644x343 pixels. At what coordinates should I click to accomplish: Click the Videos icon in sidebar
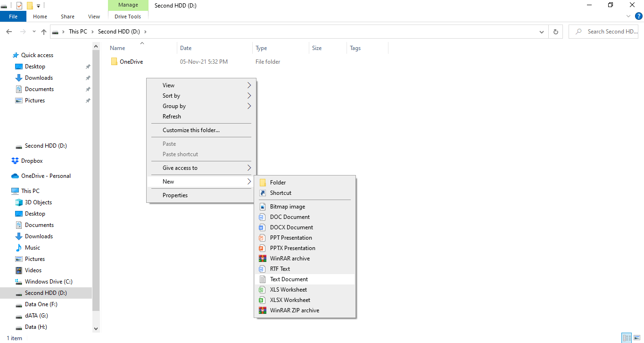coord(19,270)
